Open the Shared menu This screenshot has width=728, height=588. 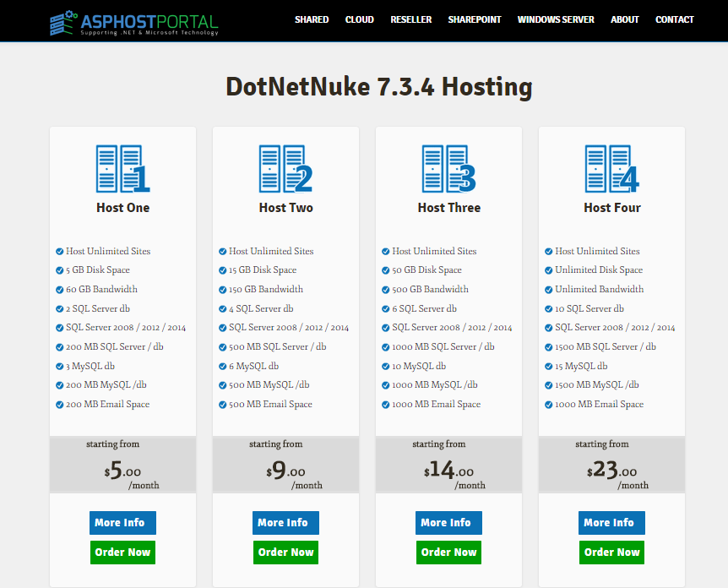point(312,19)
